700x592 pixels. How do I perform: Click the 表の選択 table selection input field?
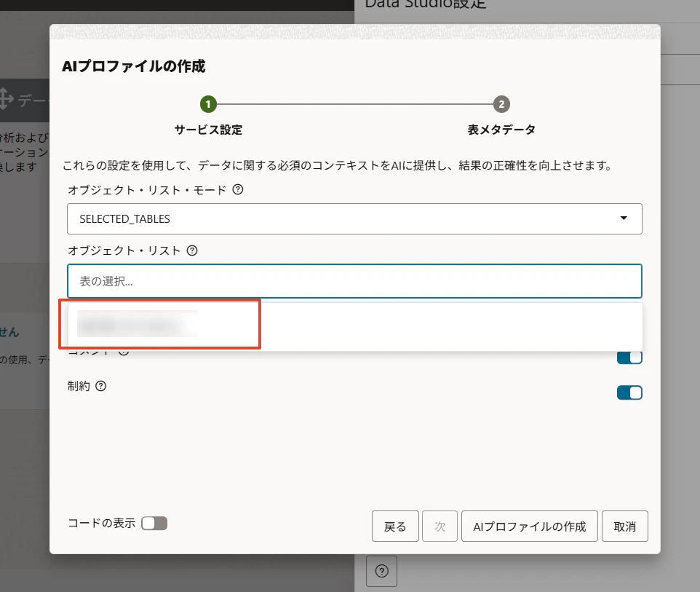(x=354, y=281)
